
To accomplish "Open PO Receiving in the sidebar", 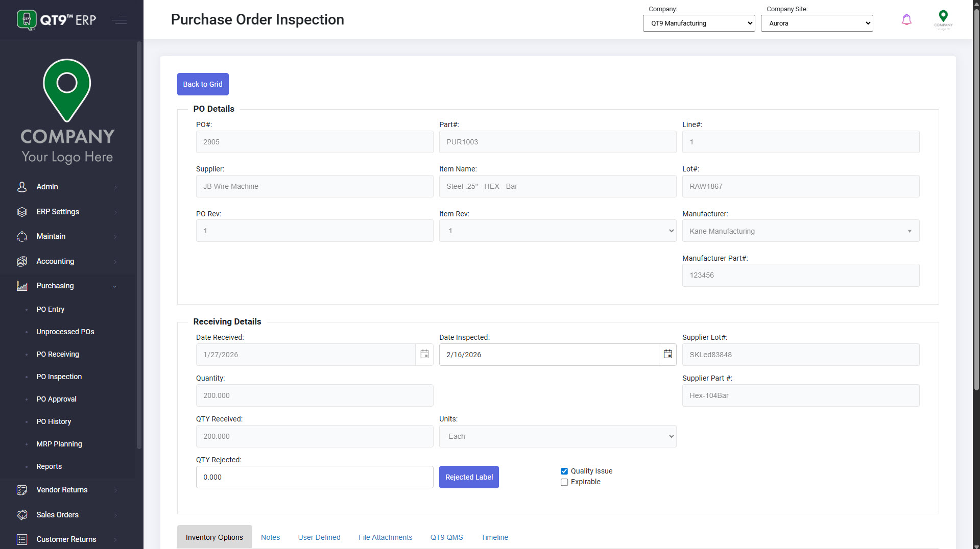I will (x=58, y=354).
